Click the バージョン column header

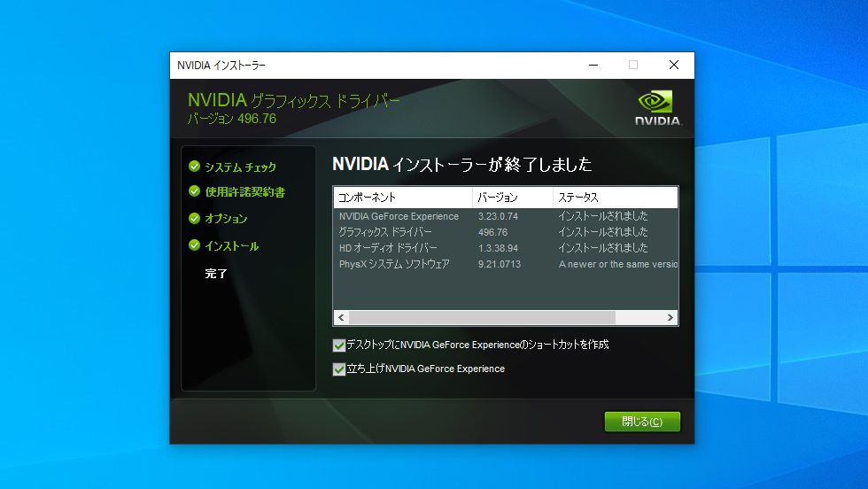[513, 198]
